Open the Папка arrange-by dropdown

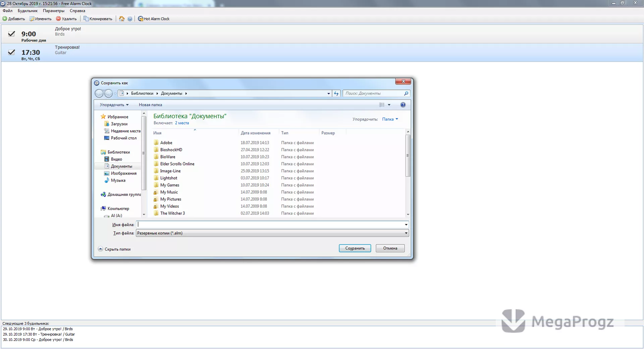390,119
